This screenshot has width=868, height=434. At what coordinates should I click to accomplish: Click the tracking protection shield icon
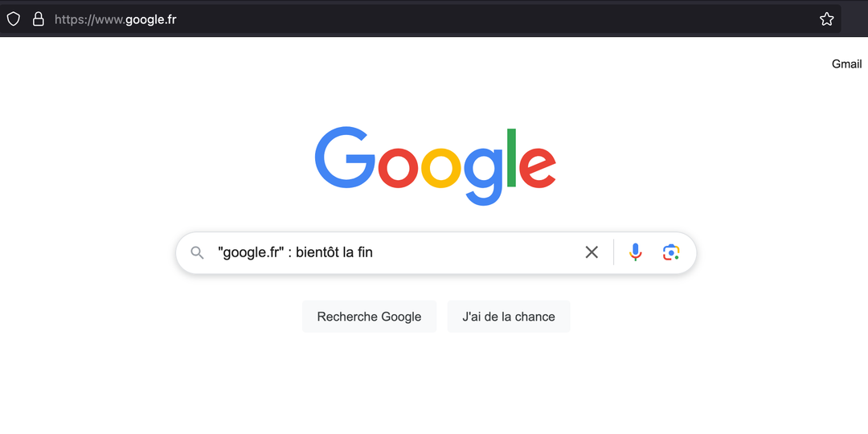(x=14, y=19)
